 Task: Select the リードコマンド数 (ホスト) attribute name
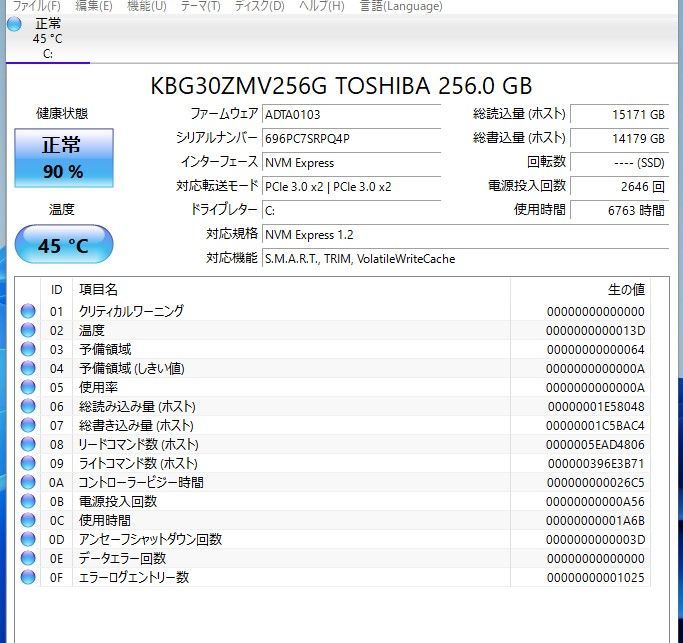(x=139, y=444)
